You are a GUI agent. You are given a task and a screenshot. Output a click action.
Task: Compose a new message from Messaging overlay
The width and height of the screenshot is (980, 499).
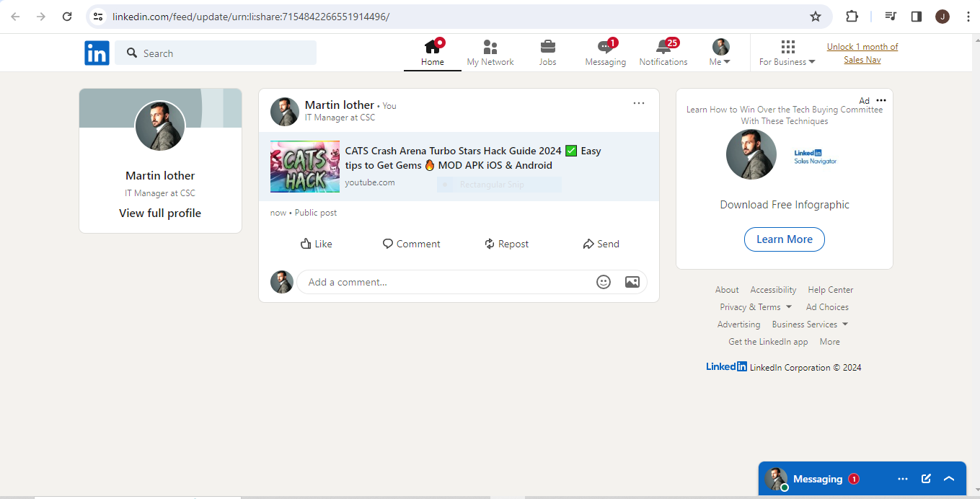(x=927, y=479)
